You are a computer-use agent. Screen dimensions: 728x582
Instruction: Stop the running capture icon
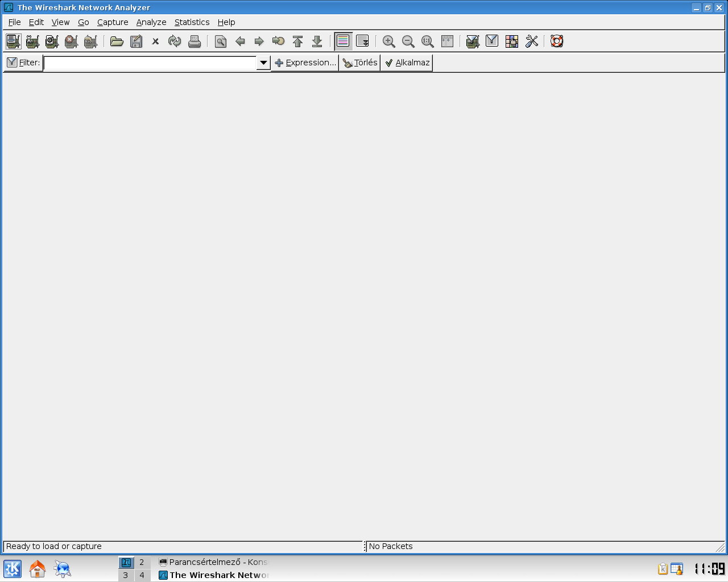click(71, 41)
